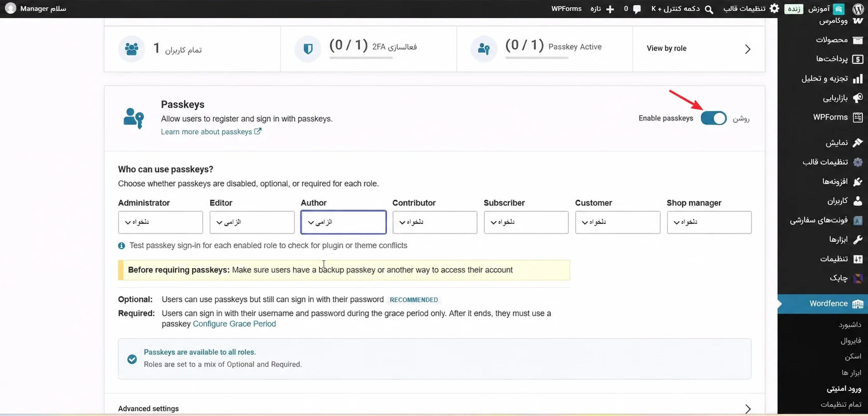Open Wordfence ابزار ها submenu item
The image size is (868, 416).
851,373
